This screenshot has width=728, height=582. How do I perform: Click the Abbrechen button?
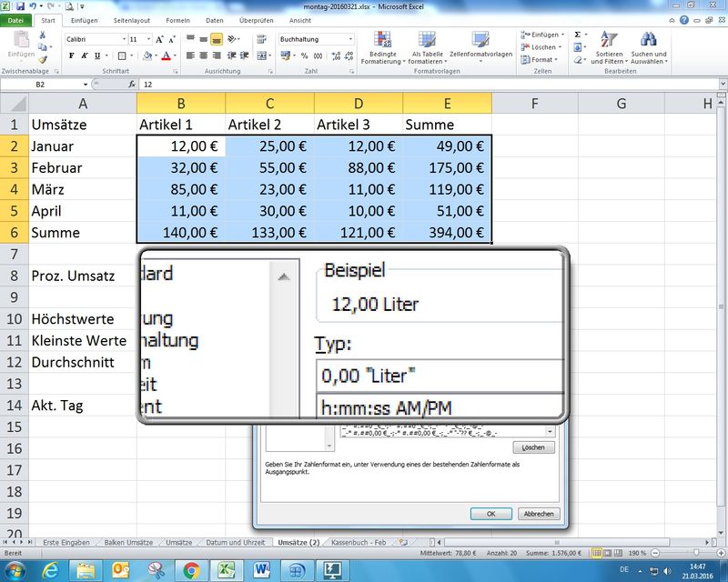coord(537,514)
